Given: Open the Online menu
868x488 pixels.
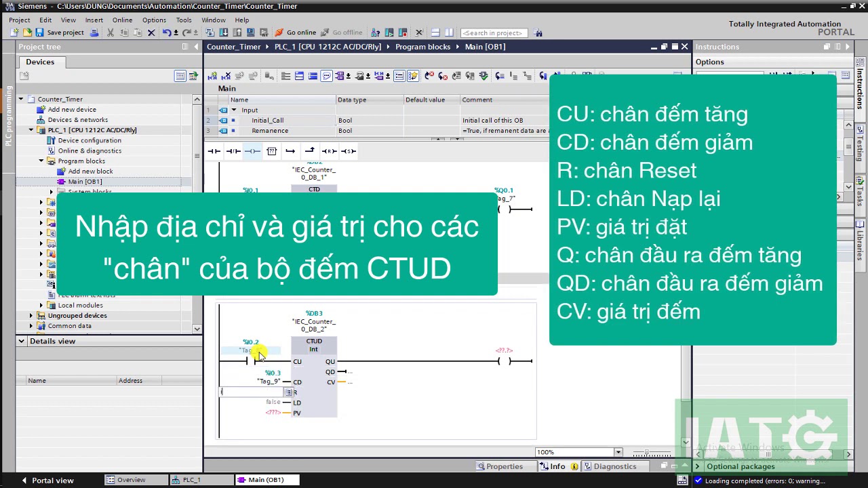Looking at the screenshot, I should click(122, 20).
